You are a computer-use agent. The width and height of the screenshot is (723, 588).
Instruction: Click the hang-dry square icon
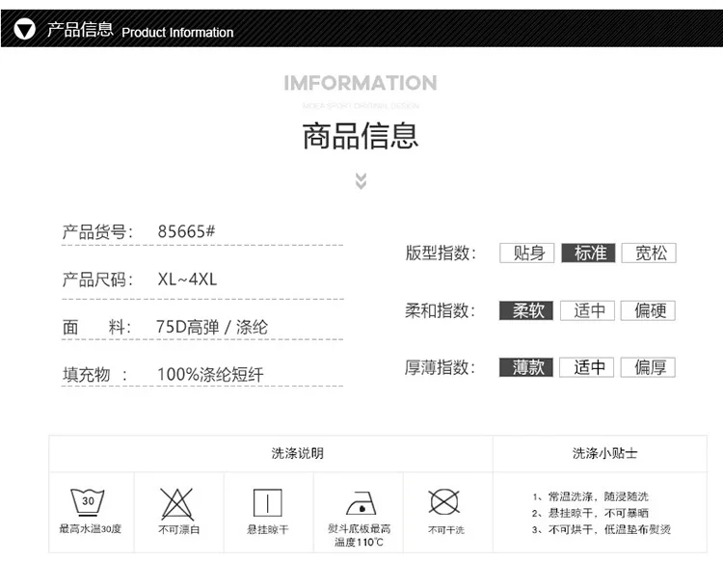tap(267, 502)
